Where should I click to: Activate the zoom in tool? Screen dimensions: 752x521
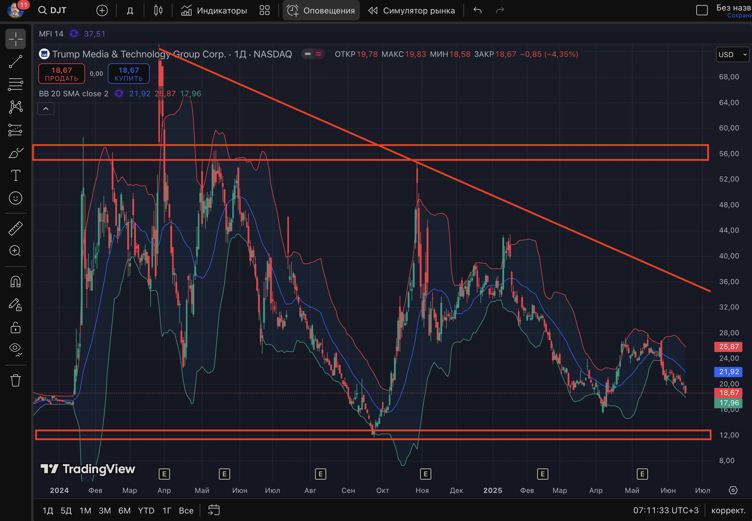coord(15,251)
